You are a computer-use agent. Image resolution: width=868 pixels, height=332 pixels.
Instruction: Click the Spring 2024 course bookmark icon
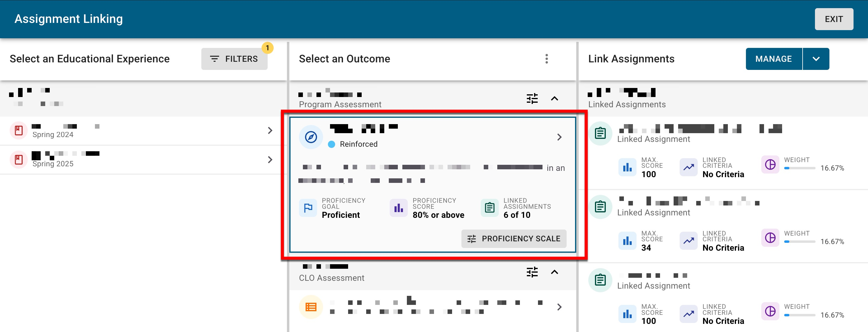point(18,130)
